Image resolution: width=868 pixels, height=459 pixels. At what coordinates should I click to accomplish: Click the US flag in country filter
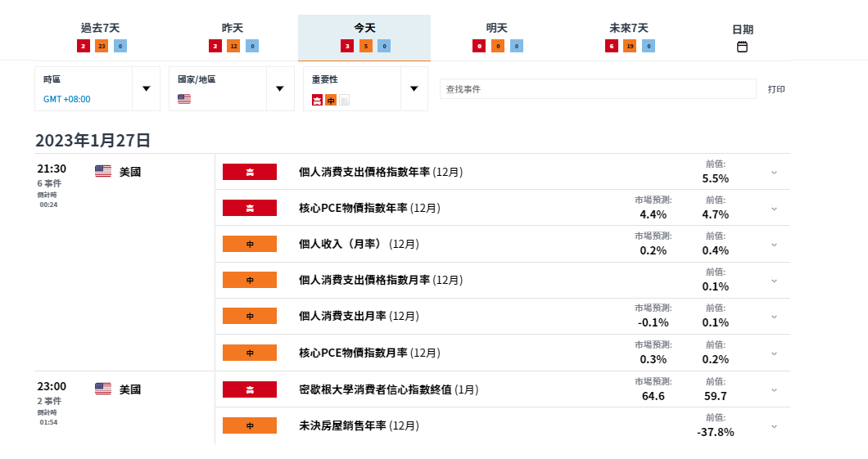pyautogui.click(x=184, y=99)
